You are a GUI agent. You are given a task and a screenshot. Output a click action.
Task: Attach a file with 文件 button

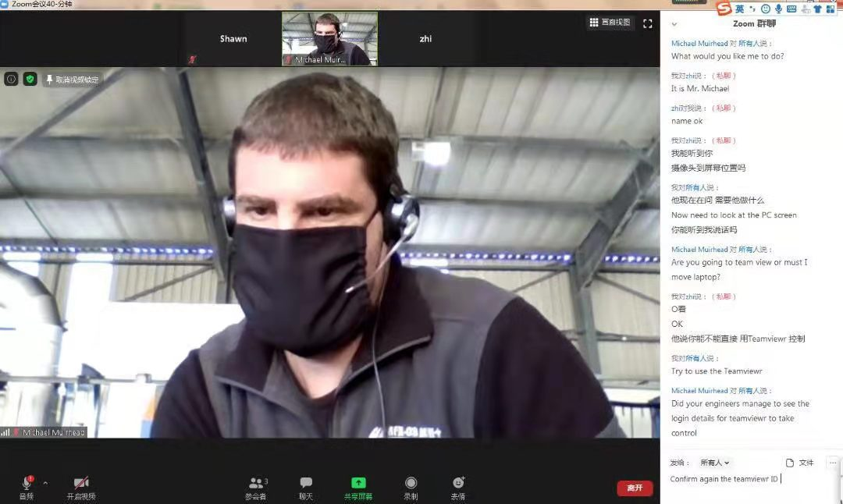tap(800, 463)
